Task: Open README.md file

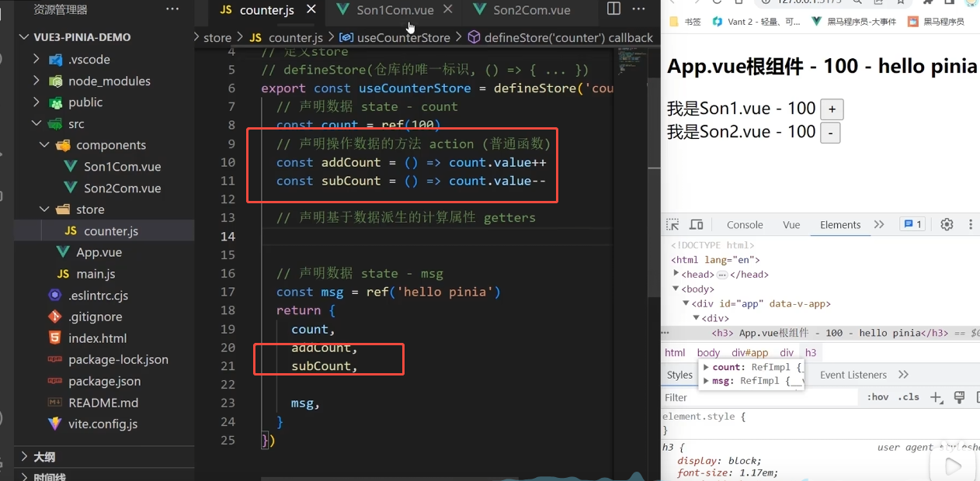Action: [x=104, y=403]
